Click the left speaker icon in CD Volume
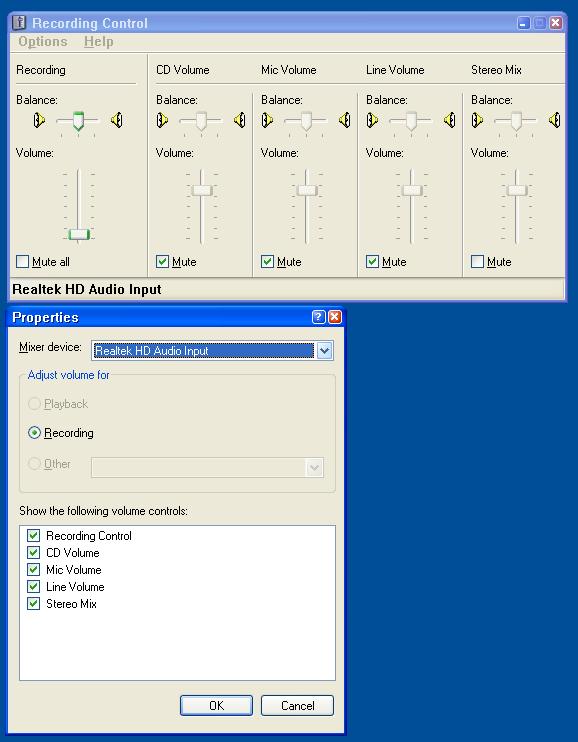Screen dimensions: 578x742 point(162,120)
